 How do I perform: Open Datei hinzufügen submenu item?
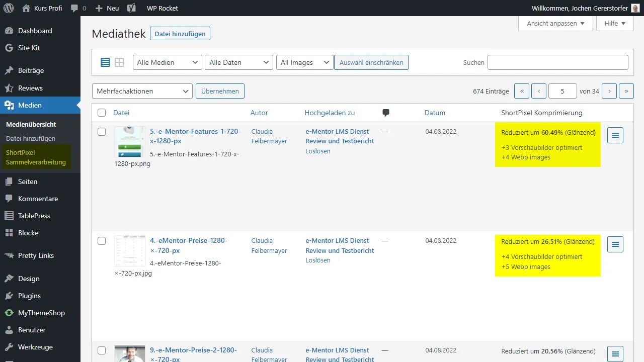pos(31,138)
